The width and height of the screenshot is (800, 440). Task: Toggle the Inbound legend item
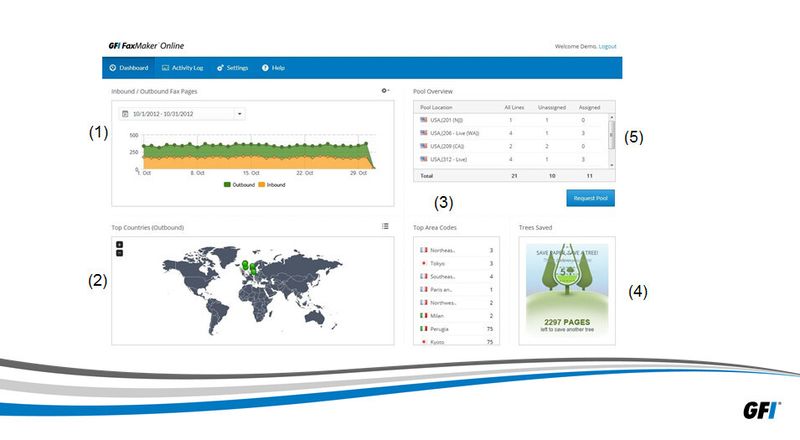pyautogui.click(x=271, y=185)
